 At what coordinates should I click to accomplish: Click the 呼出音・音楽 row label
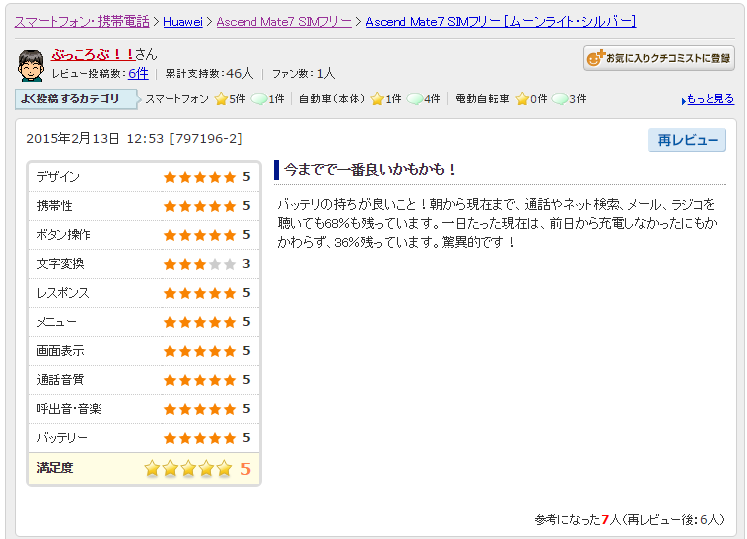coord(69,409)
